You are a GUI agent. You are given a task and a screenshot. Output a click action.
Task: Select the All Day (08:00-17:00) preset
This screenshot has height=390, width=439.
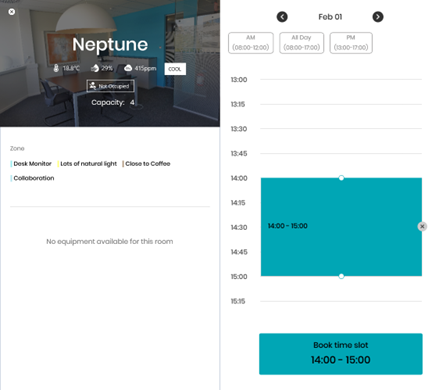coord(301,43)
